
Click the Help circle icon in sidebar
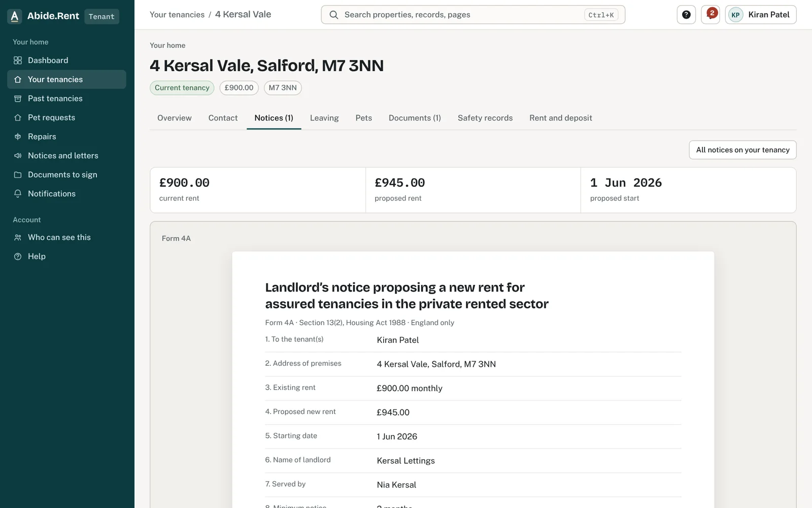[x=18, y=257]
